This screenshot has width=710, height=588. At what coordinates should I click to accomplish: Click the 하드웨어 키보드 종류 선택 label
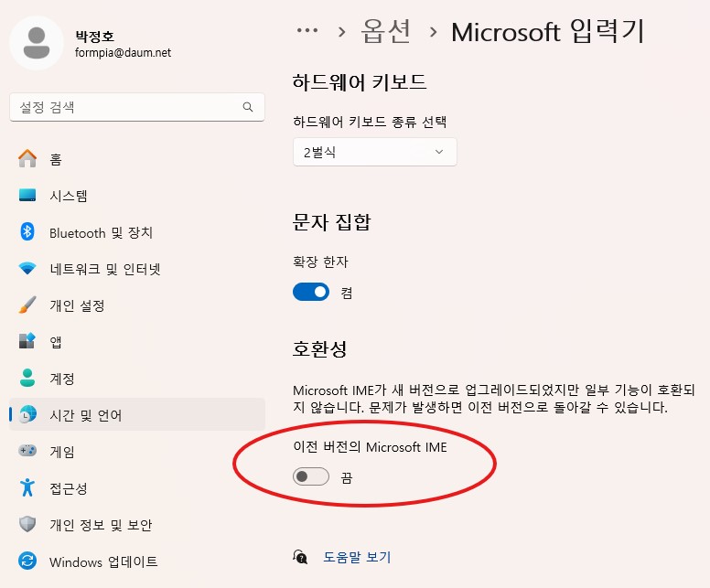point(370,122)
